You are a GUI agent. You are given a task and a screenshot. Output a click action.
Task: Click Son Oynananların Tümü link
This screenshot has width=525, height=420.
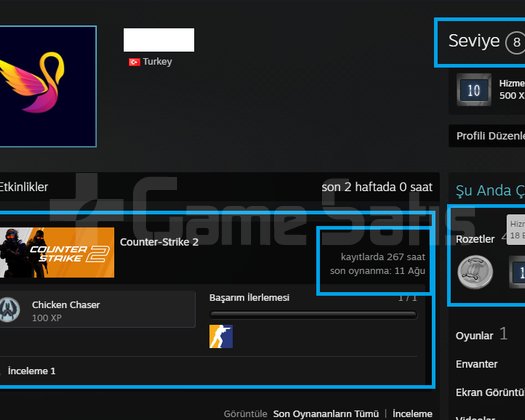click(326, 414)
